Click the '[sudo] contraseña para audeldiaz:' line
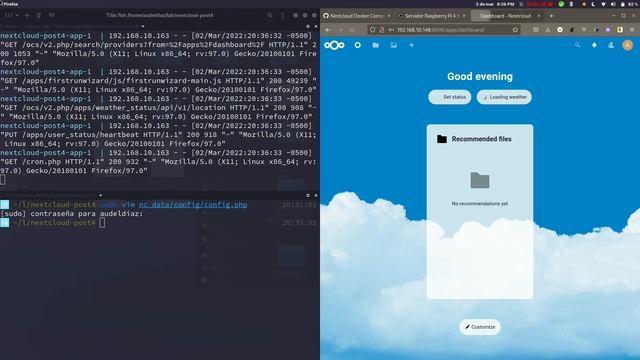Image resolution: width=640 pixels, height=360 pixels. pos(72,213)
